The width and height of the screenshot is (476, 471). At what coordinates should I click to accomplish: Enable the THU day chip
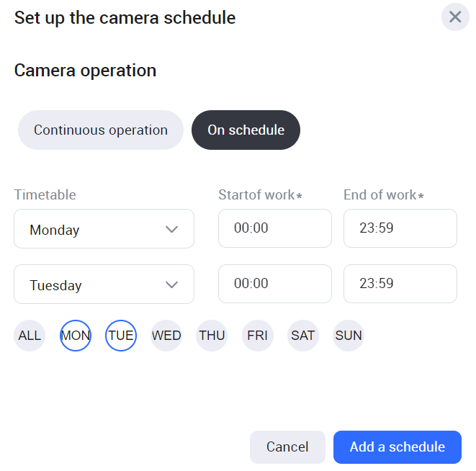pyautogui.click(x=212, y=336)
